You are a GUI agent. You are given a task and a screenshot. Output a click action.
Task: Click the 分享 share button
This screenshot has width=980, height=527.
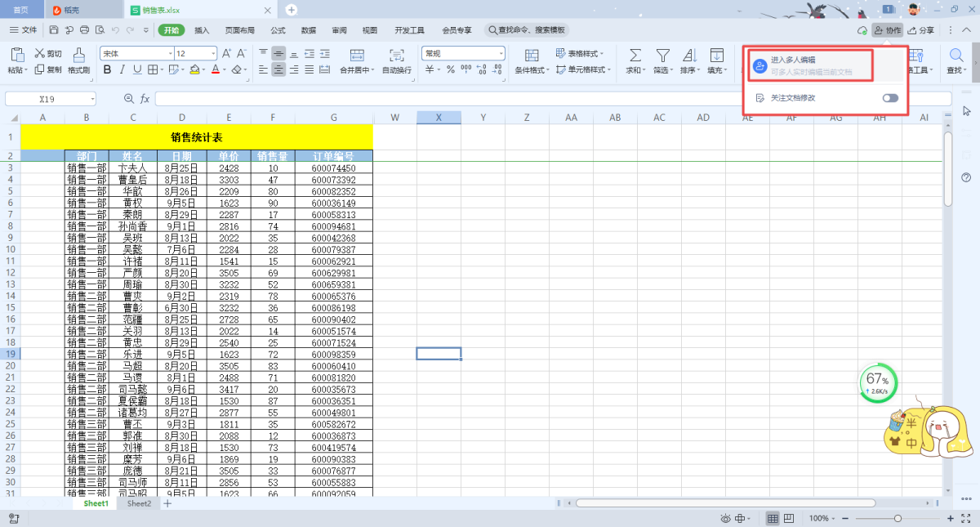pos(921,30)
